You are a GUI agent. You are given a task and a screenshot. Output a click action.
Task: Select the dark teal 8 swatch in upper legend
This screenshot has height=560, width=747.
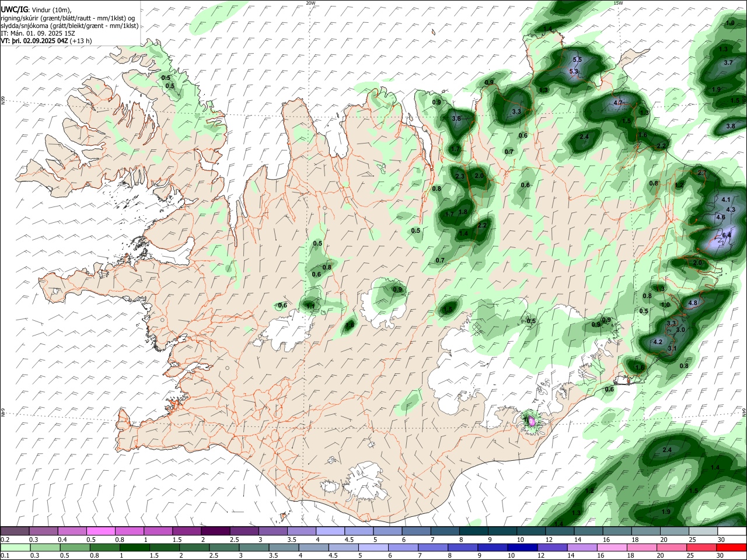473,531
